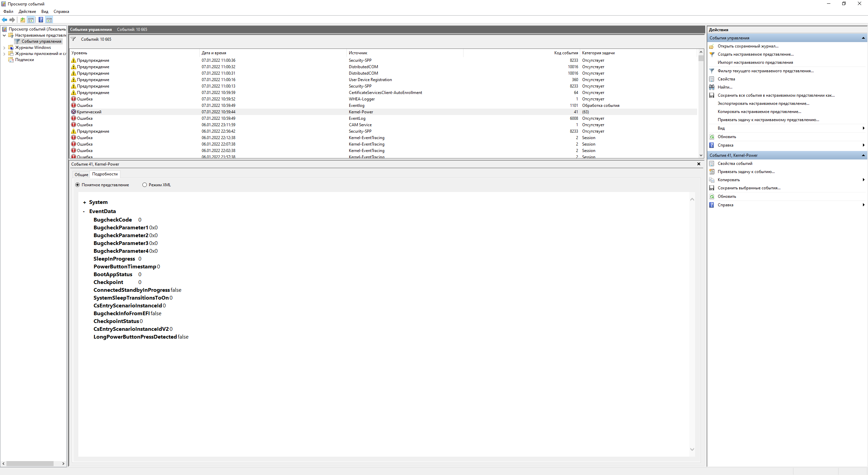This screenshot has height=475, width=868.
Task: Expand the System node with the plus sign
Action: [x=84, y=203]
